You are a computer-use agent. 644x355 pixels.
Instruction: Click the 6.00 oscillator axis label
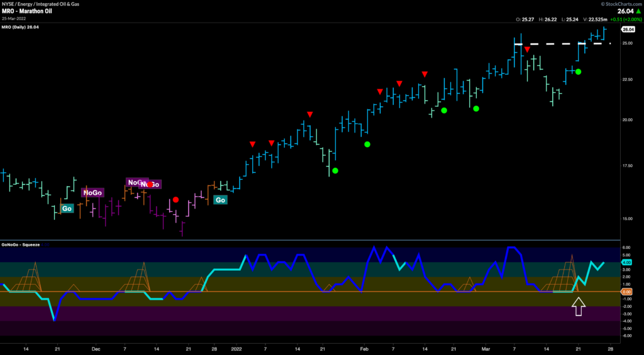626,248
